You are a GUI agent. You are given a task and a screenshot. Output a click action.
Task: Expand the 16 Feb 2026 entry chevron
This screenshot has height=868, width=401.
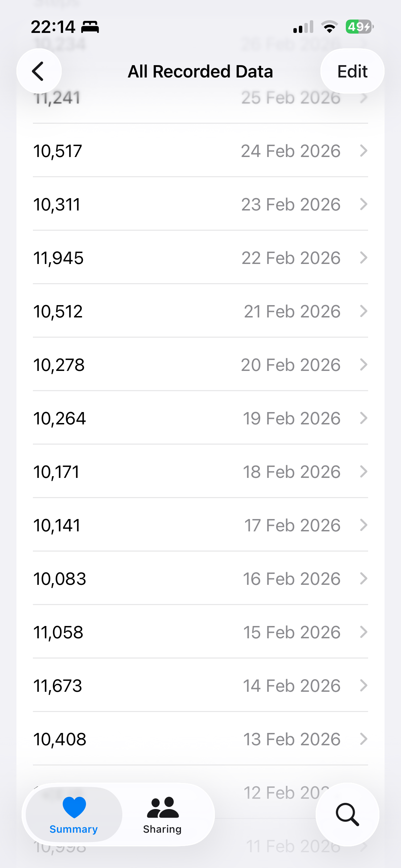(364, 579)
